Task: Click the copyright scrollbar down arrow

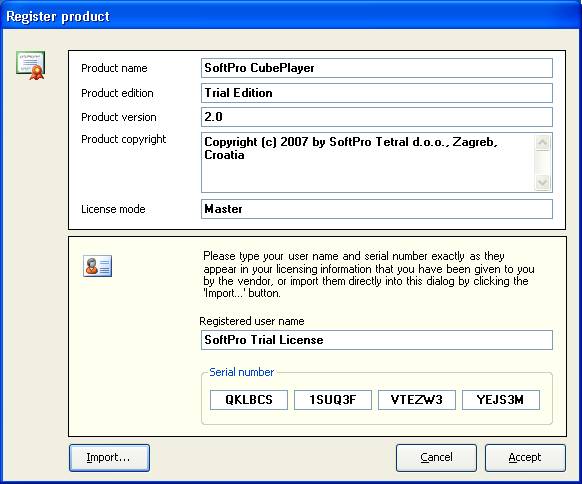Action: pyautogui.click(x=543, y=182)
